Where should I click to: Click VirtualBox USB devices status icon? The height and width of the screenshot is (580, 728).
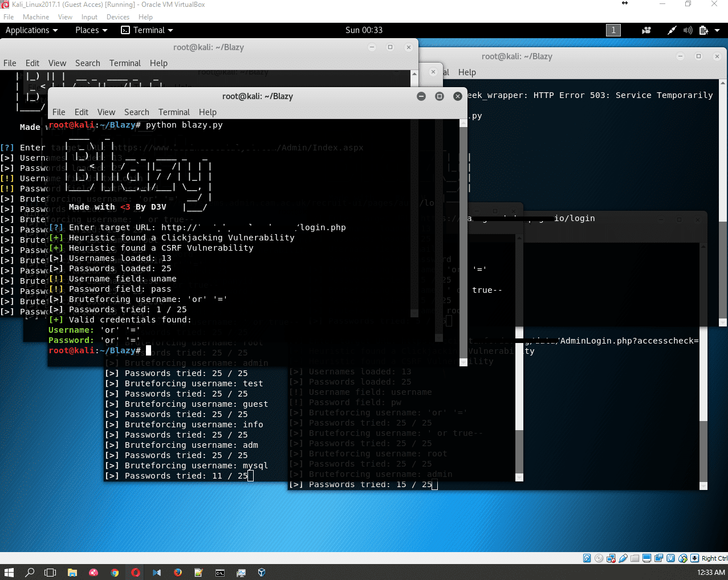tap(623, 558)
